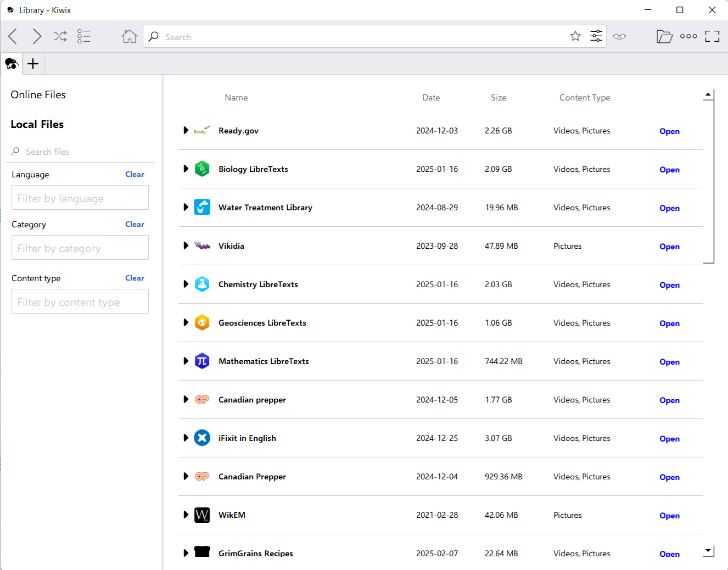Viewport: 728px width, 570px height.
Task: Click the scrollbar up arrow
Action: pos(708,95)
